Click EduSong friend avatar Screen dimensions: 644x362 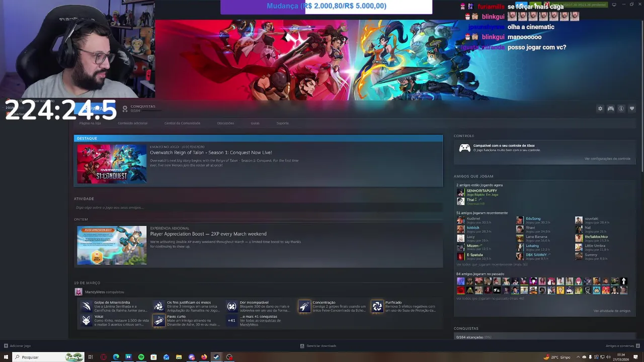click(x=520, y=220)
